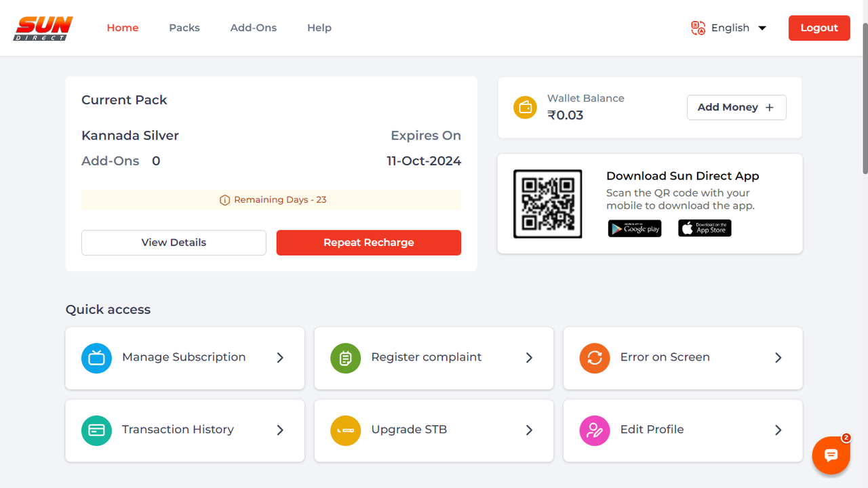Select the Error on Screen label

coord(665,357)
